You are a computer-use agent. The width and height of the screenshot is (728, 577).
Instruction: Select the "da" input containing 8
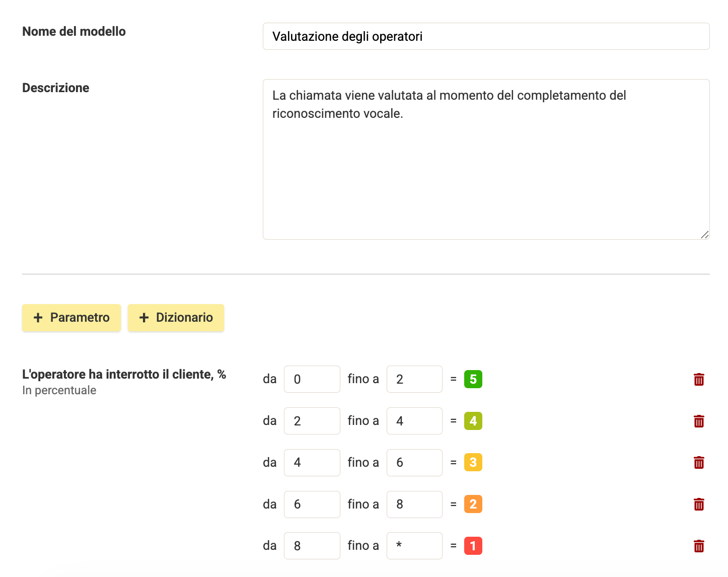312,546
